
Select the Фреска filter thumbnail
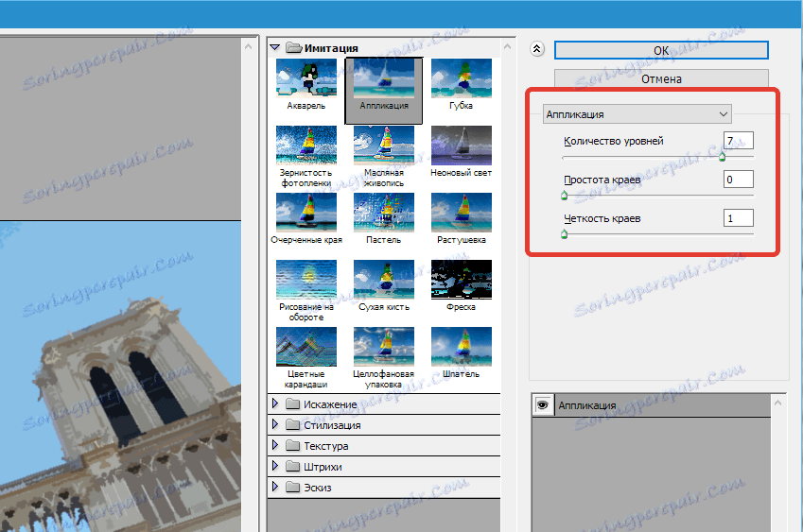click(462, 280)
